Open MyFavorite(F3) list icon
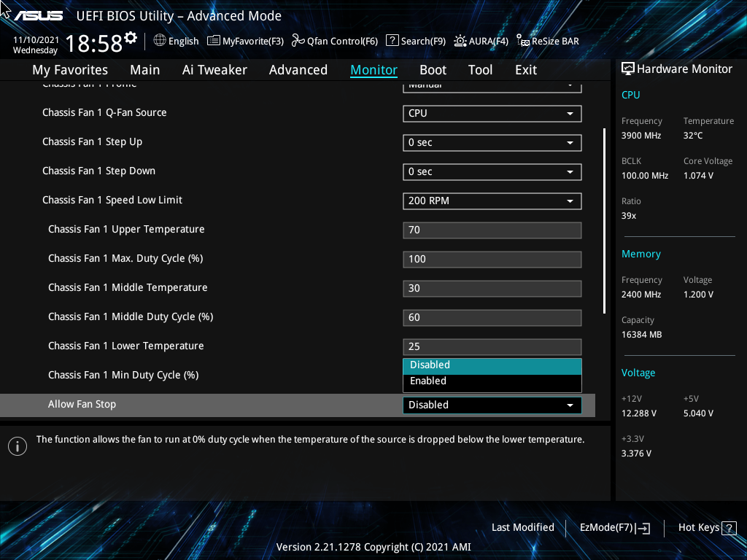 click(214, 41)
